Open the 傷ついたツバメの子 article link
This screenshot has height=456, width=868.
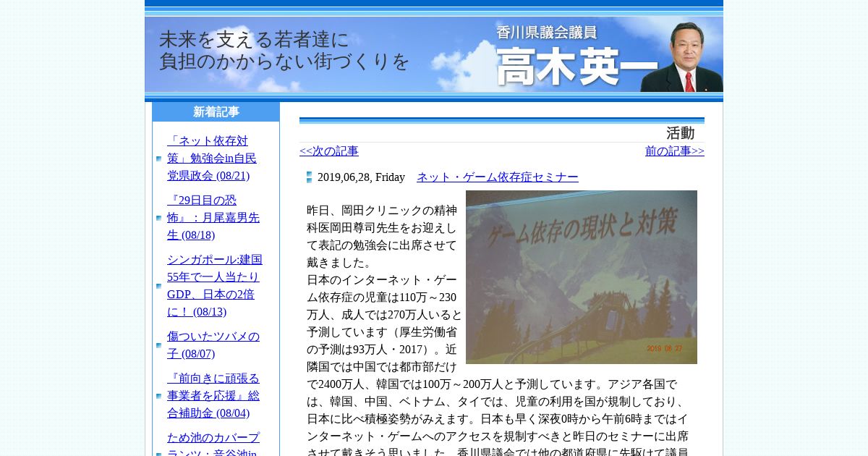pyautogui.click(x=213, y=345)
